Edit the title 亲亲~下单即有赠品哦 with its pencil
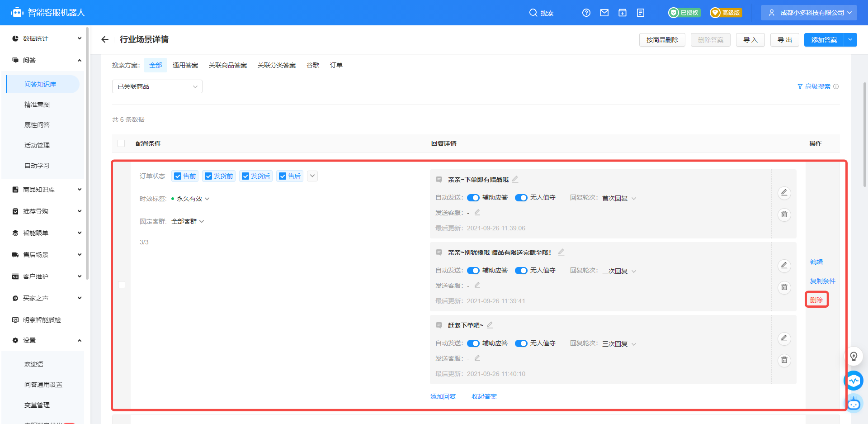The height and width of the screenshot is (424, 868). tap(515, 179)
